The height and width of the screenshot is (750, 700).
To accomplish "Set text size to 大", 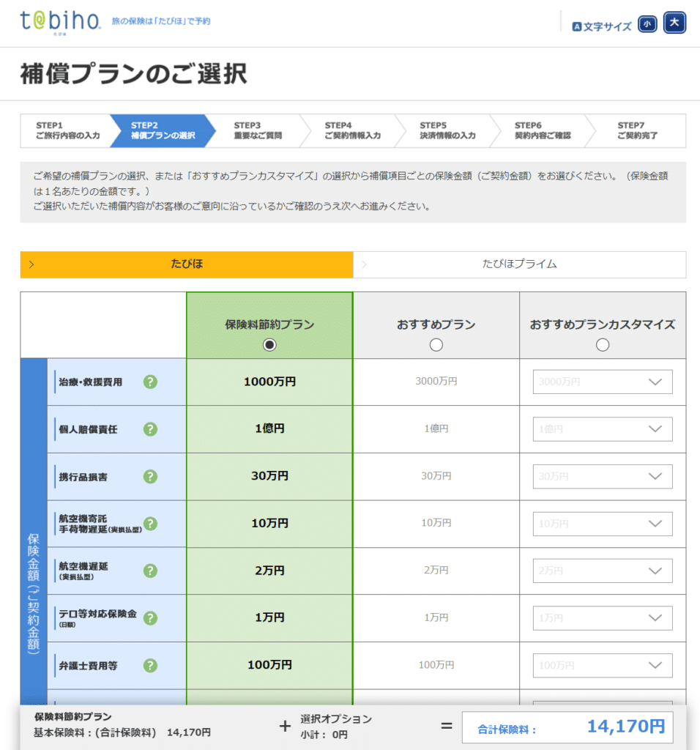I will tap(674, 23).
